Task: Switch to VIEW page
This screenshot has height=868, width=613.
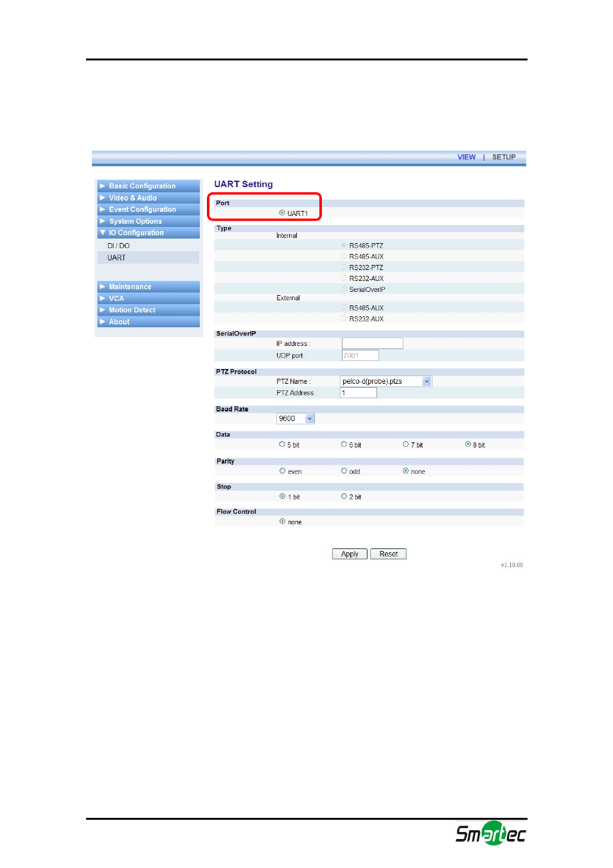Action: 466,157
